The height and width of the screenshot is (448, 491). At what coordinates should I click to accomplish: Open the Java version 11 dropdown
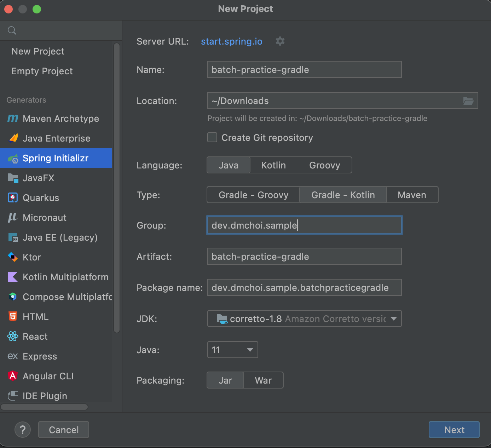coord(232,350)
